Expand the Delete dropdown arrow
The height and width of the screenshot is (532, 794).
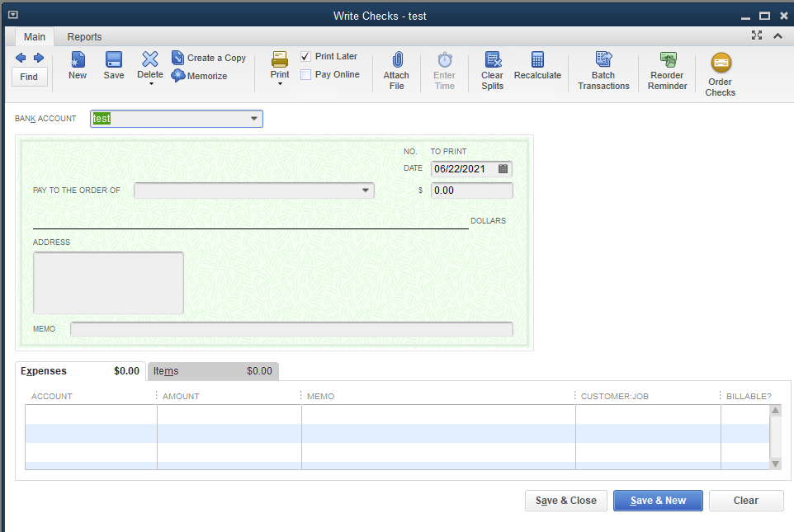(x=151, y=84)
